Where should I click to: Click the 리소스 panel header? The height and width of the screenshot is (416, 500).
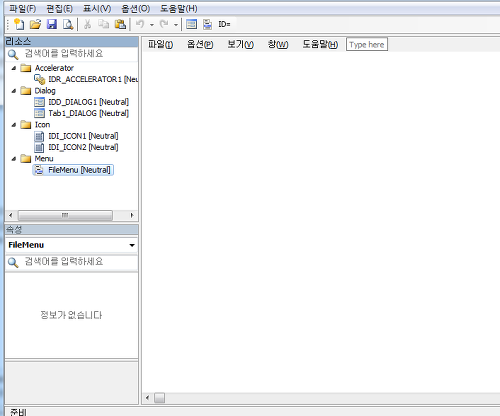coord(72,42)
